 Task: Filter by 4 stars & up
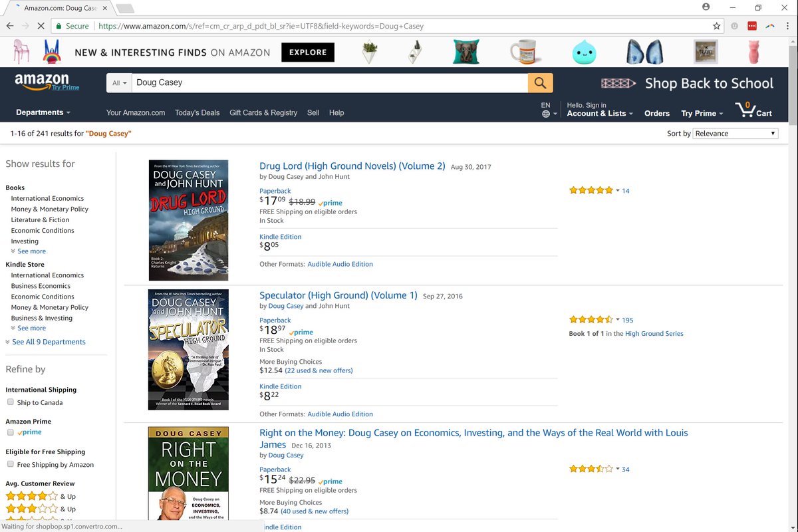41,496
